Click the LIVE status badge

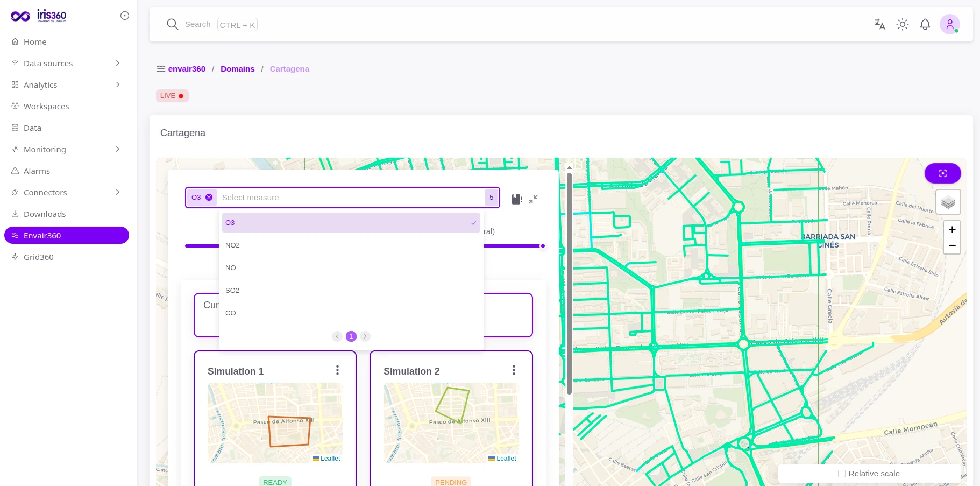coord(172,96)
